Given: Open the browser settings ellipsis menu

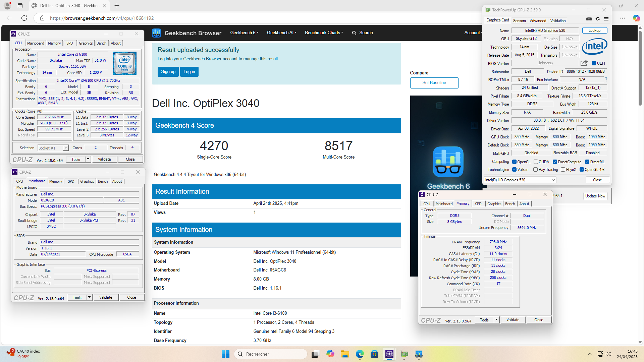Looking at the screenshot, I should (623, 18).
